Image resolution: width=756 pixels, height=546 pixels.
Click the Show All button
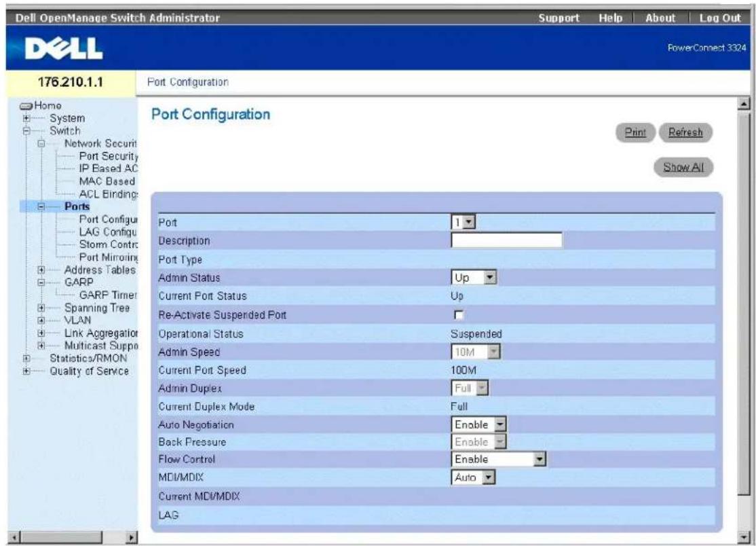click(683, 167)
